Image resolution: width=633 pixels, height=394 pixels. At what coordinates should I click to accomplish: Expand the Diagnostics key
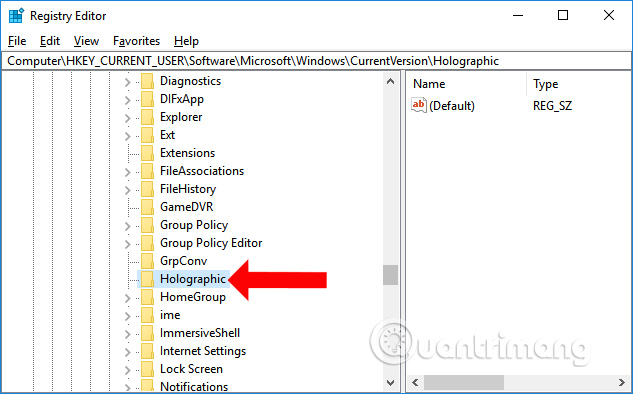pyautogui.click(x=128, y=82)
